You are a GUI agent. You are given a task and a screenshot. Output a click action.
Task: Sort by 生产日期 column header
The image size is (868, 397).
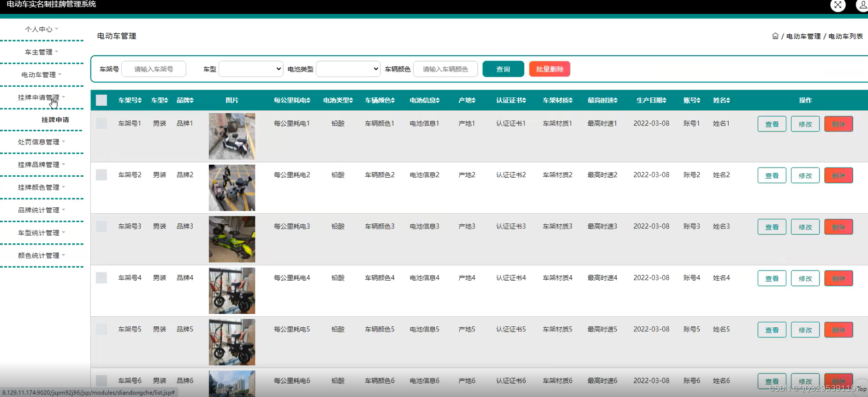(651, 100)
